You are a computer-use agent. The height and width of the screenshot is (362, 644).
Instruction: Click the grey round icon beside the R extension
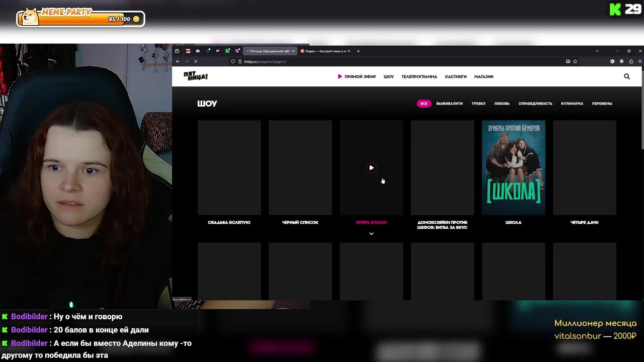pos(621,61)
